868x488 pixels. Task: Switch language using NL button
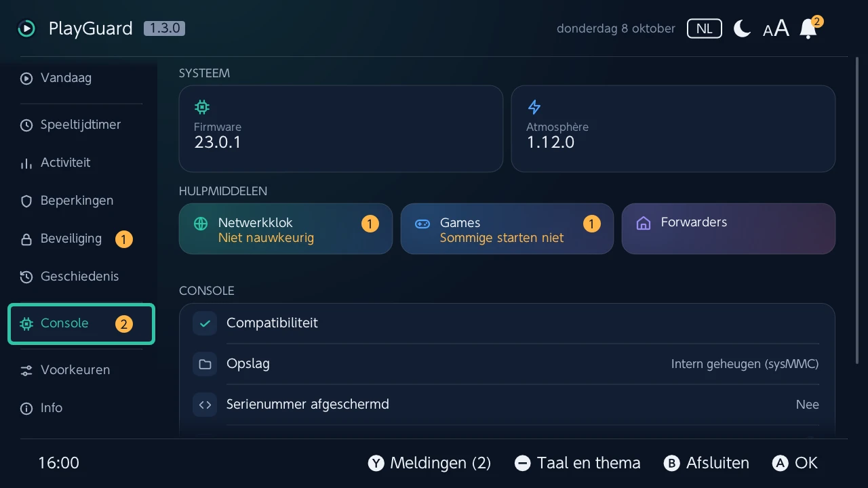point(705,28)
